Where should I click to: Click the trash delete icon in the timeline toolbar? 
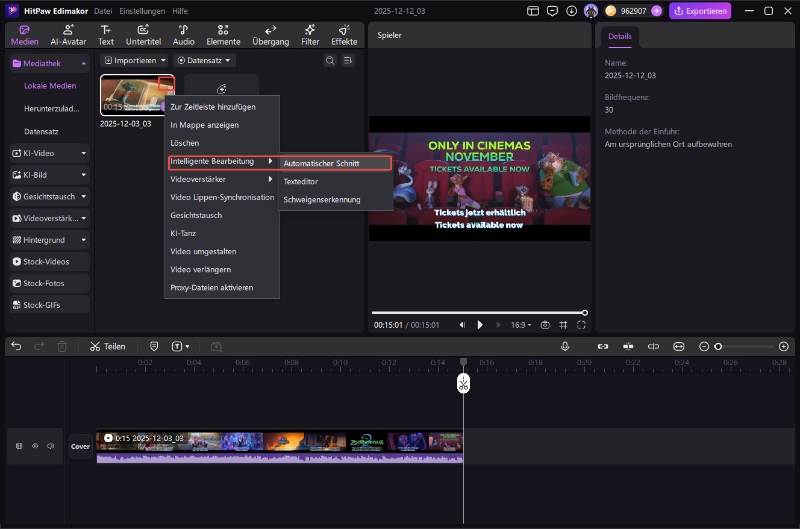pos(62,346)
